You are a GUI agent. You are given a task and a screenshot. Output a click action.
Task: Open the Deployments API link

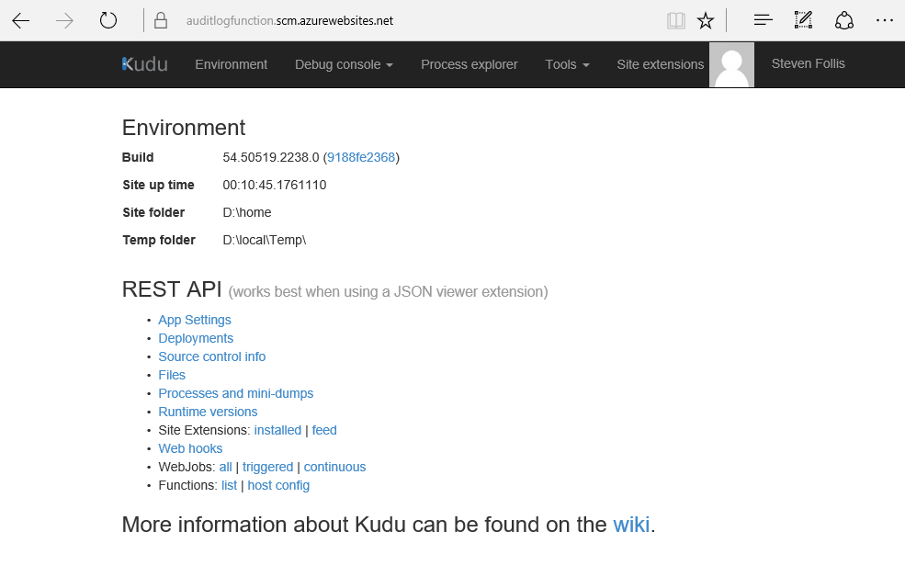196,338
